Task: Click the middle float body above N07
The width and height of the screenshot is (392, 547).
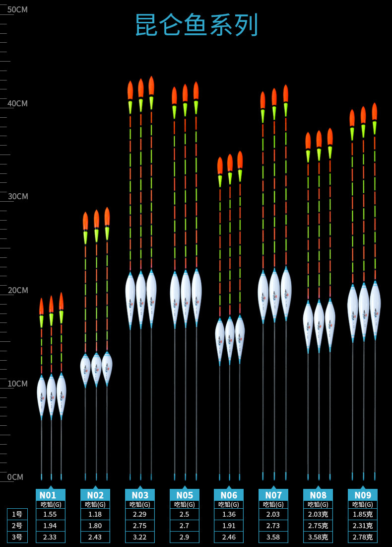Action: tap(274, 295)
